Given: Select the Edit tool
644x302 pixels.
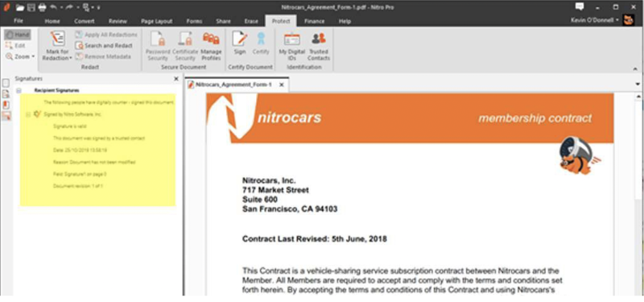Looking at the screenshot, I should [x=15, y=46].
